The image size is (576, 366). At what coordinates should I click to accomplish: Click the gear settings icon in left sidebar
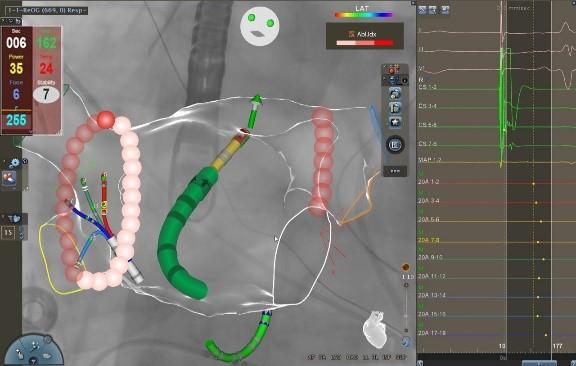(x=15, y=163)
